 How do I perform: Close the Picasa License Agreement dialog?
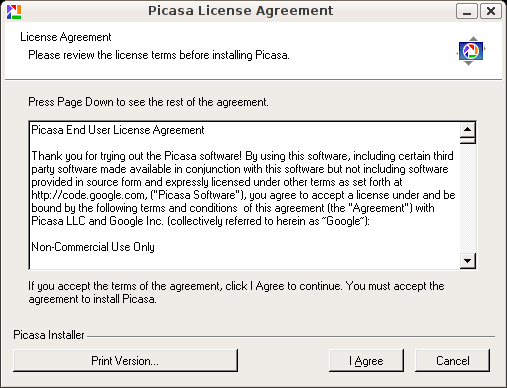tap(491, 11)
